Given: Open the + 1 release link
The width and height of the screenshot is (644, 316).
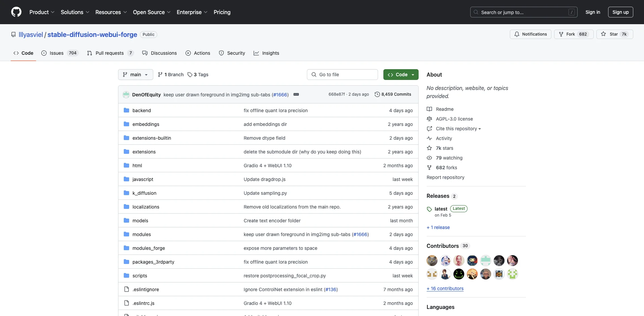Looking at the screenshot, I should tap(438, 227).
